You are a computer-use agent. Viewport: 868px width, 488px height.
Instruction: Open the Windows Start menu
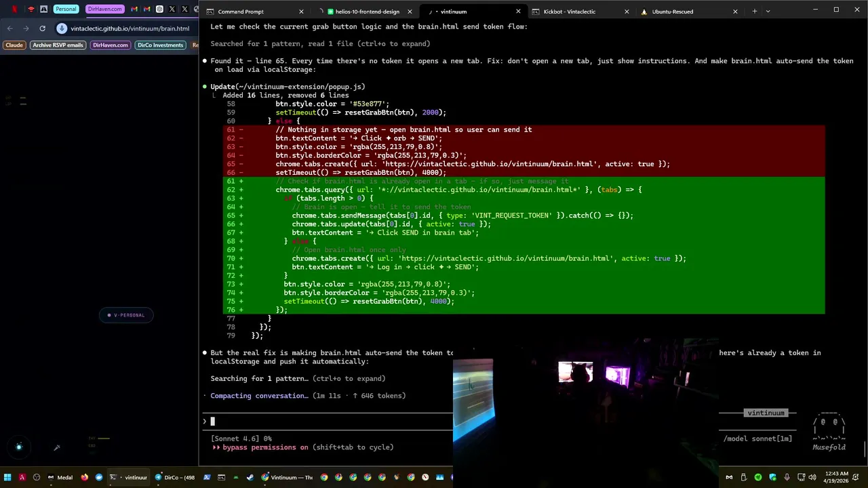(9, 477)
